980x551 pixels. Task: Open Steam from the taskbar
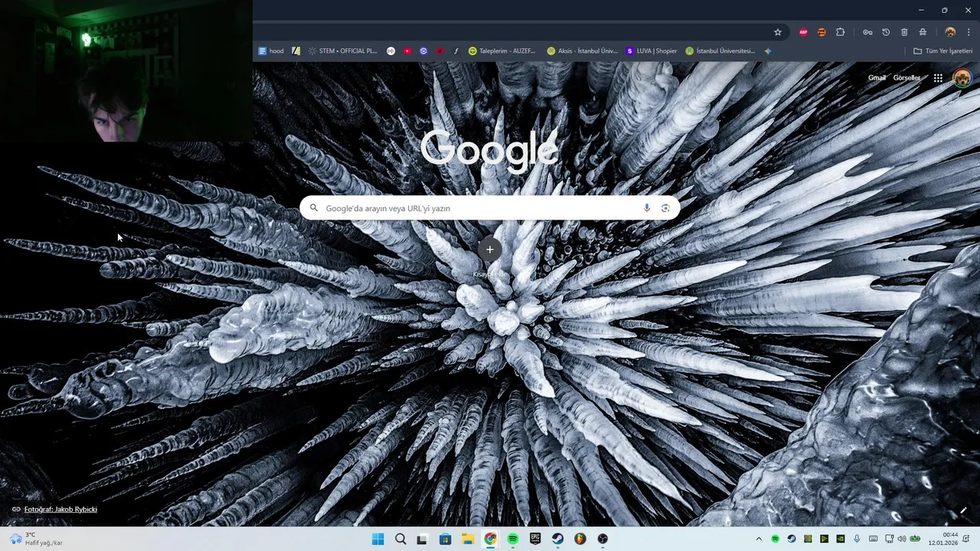pos(557,539)
